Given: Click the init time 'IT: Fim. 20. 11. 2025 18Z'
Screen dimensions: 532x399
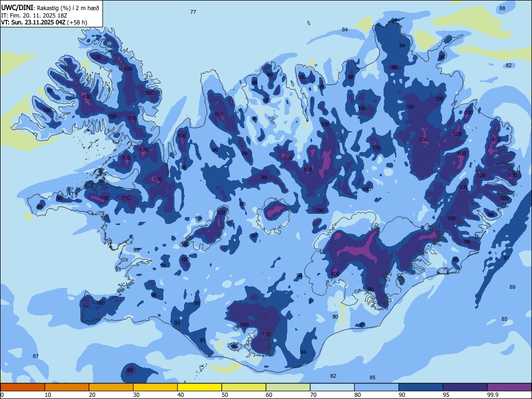Looking at the screenshot, I should click(35, 15).
